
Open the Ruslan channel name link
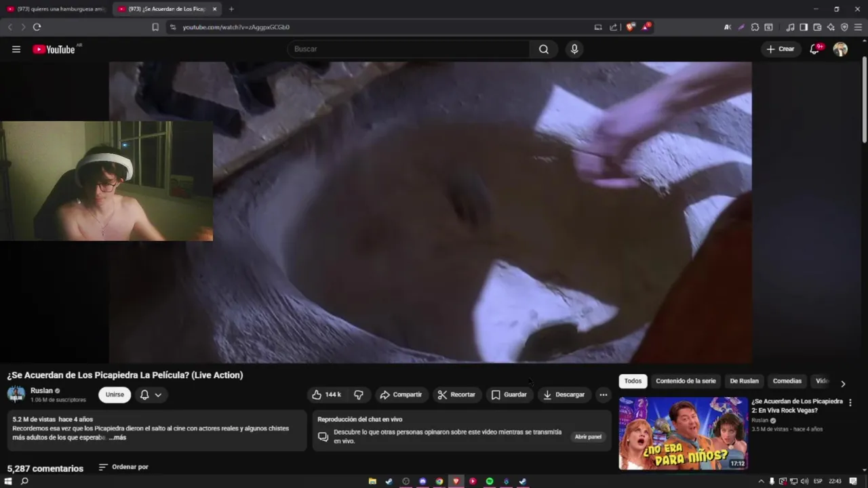pos(41,390)
